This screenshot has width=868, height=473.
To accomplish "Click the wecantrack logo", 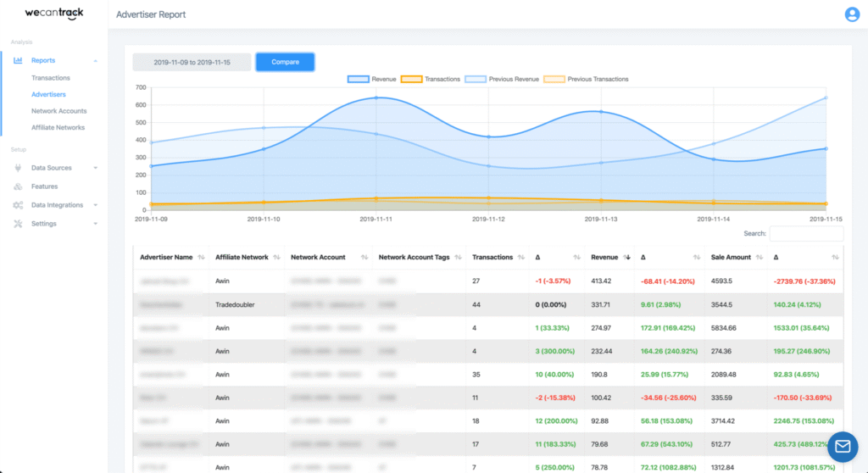I will click(53, 14).
